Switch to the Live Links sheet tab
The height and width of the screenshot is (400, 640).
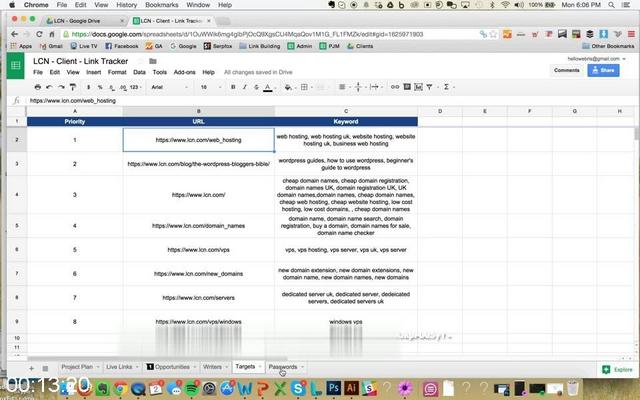tap(119, 367)
